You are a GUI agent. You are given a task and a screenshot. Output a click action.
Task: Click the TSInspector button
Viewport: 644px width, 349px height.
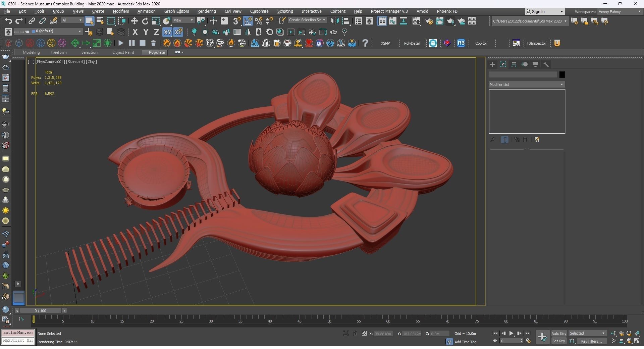[536, 43]
